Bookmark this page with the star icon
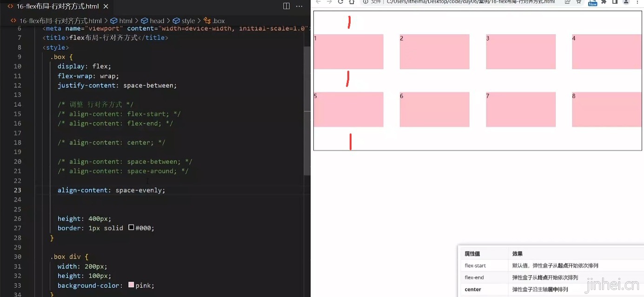This screenshot has width=644, height=297. pyautogui.click(x=579, y=2)
